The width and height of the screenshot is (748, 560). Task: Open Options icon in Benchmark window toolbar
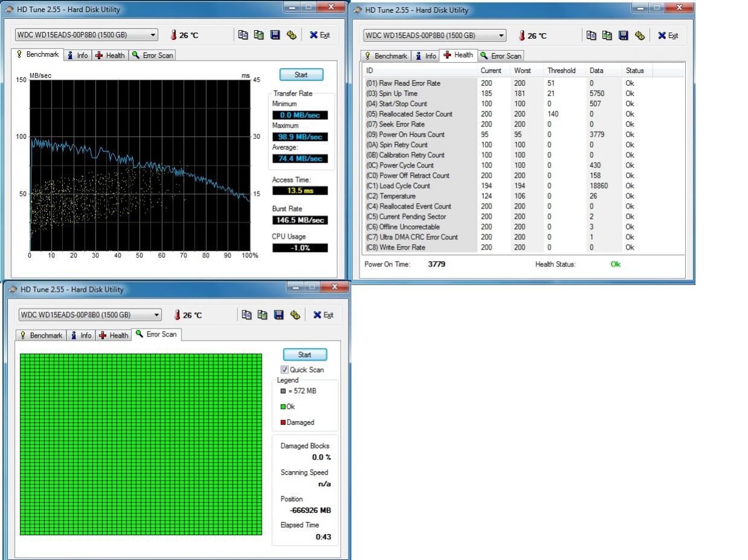click(x=292, y=35)
